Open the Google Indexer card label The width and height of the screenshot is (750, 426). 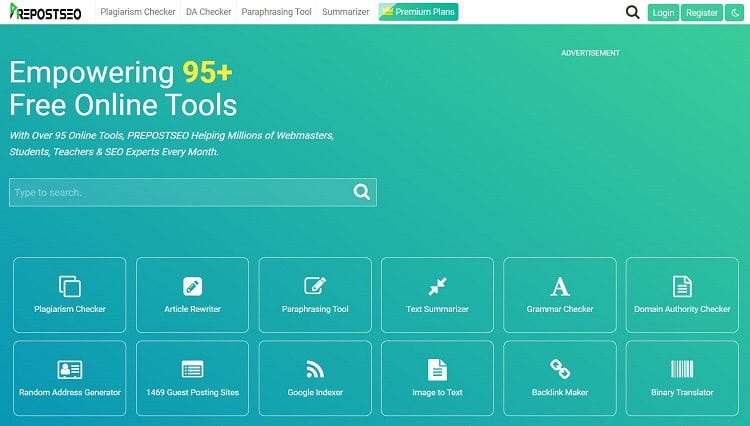315,392
